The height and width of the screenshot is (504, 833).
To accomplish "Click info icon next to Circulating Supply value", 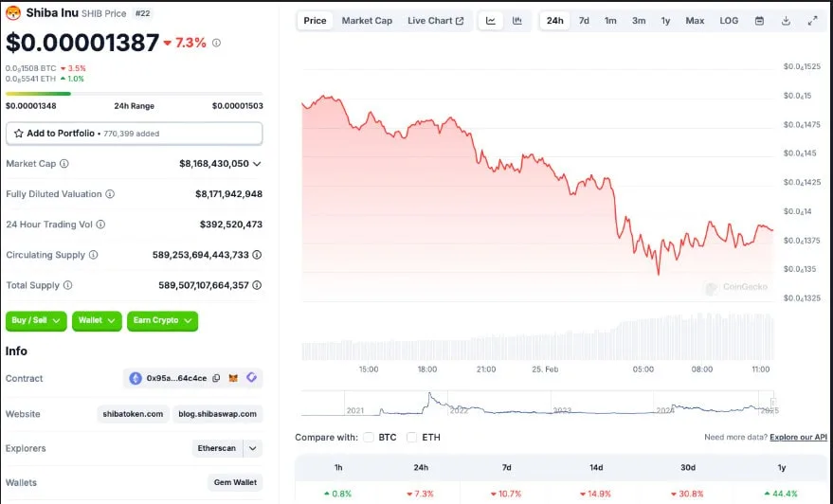I will [x=257, y=255].
